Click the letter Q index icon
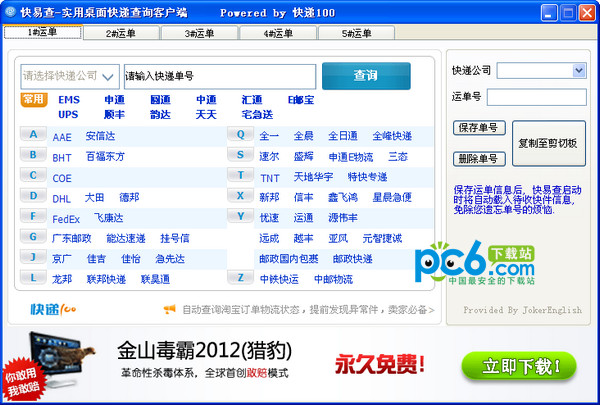 (240, 134)
